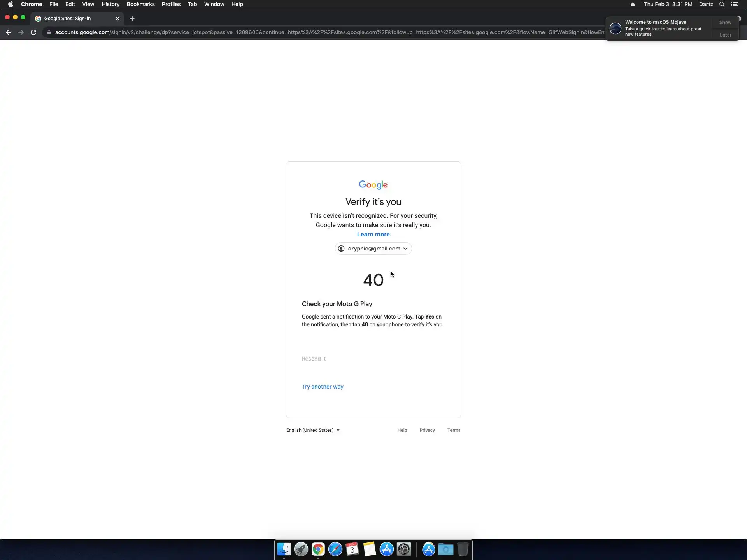Open the Calendar app in the dock
The image size is (747, 560).
click(352, 549)
